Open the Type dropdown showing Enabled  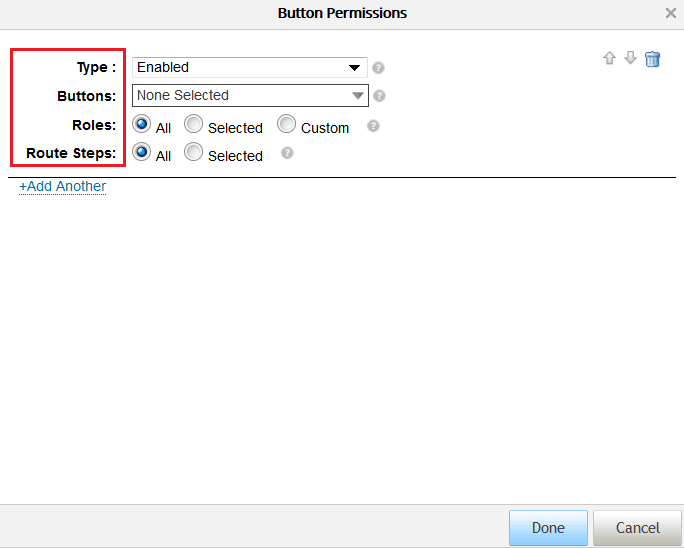click(250, 67)
